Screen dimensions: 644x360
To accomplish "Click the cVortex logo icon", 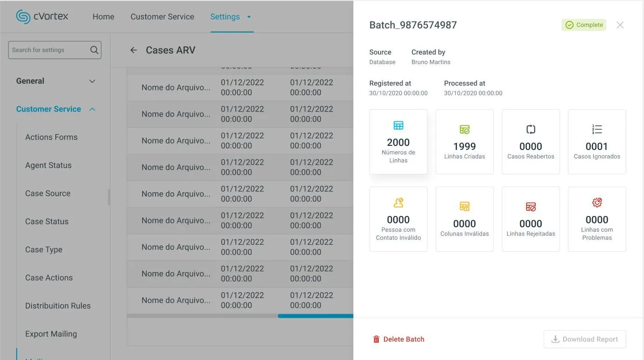I will [23, 17].
